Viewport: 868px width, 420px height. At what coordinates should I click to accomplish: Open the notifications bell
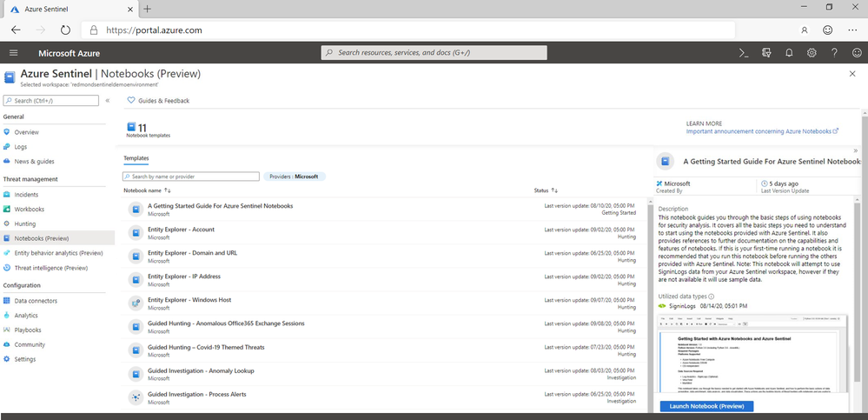pyautogui.click(x=790, y=53)
